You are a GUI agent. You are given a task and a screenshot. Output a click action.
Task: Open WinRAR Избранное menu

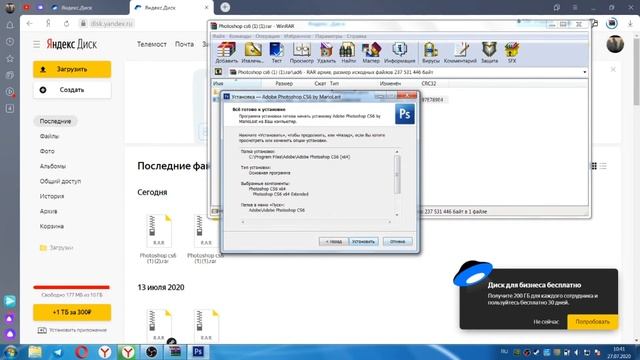point(297,36)
